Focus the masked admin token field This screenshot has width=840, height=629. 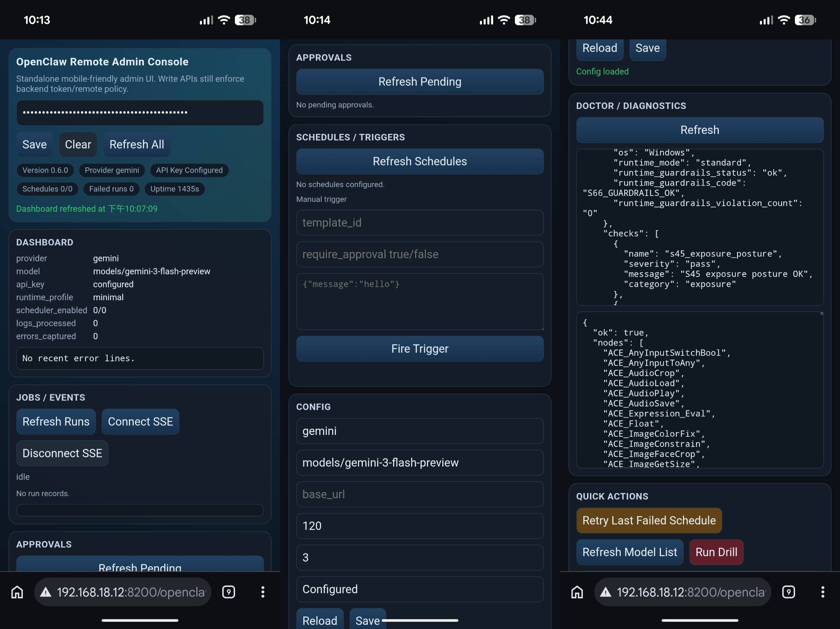point(140,113)
